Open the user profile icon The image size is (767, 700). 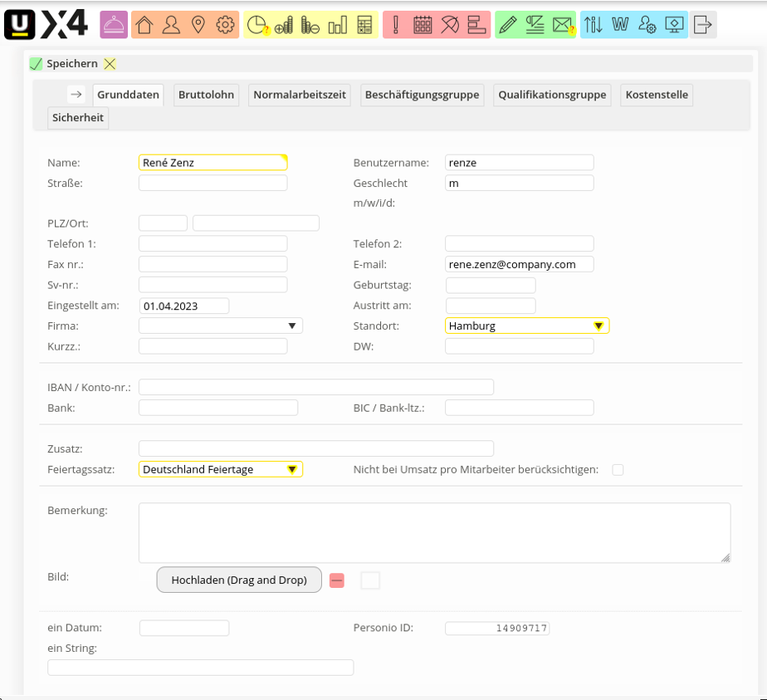171,25
